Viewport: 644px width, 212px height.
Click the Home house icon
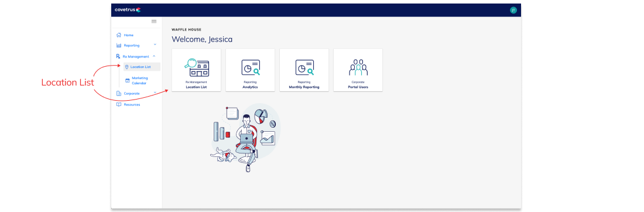click(119, 35)
